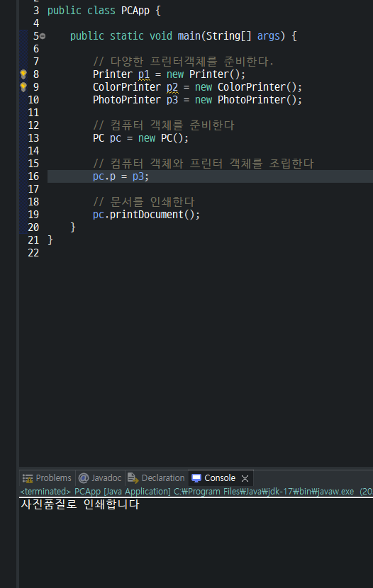Click 'String[]' in main method signature
The height and width of the screenshot is (588, 373).
(228, 36)
